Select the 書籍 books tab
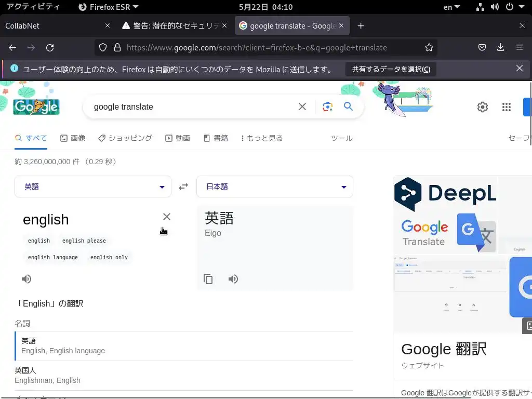Screen dimensions: 532x399 click(x=216, y=138)
